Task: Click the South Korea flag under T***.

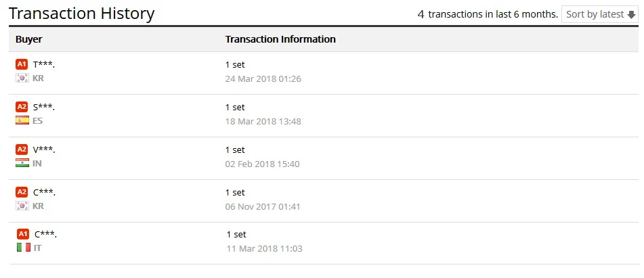Action: point(22,78)
